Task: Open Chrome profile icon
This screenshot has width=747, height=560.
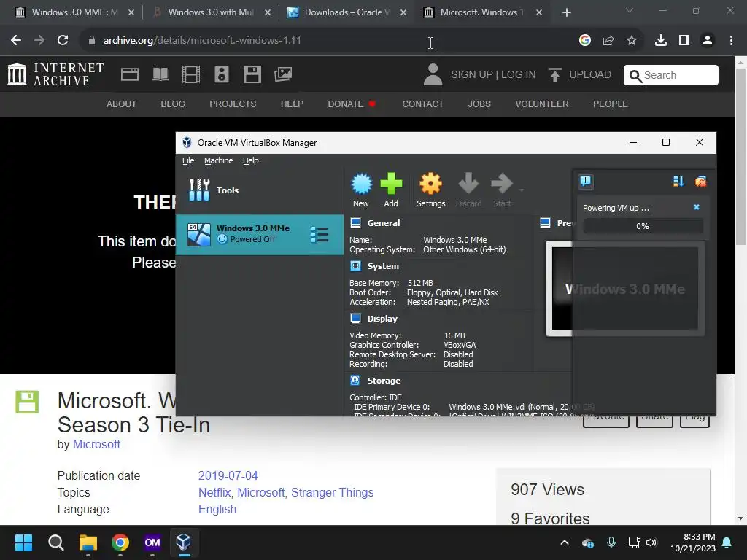Action: tap(708, 41)
